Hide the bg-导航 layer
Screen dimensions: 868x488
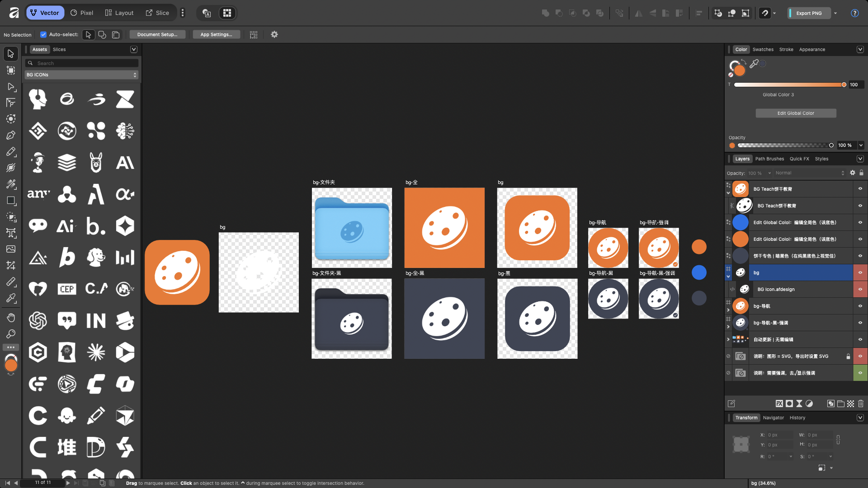click(860, 306)
